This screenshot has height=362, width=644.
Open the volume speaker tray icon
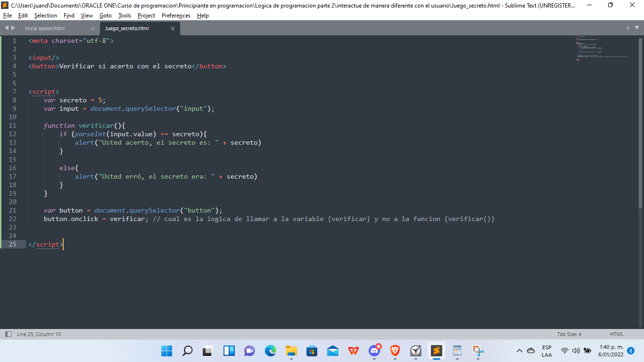point(576,351)
